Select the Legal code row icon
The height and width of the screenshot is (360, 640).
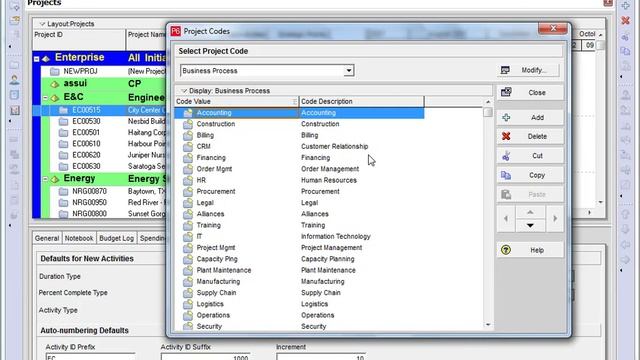(188, 203)
